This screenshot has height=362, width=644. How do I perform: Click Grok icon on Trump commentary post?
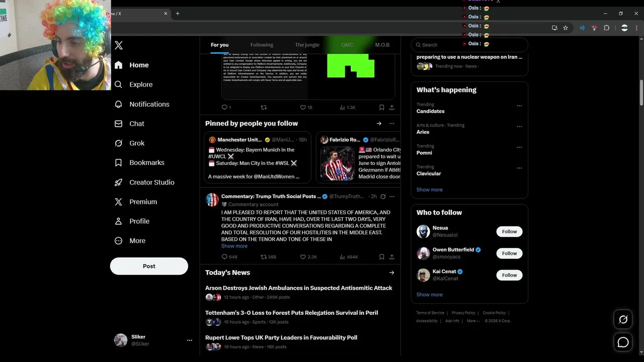[383, 197]
